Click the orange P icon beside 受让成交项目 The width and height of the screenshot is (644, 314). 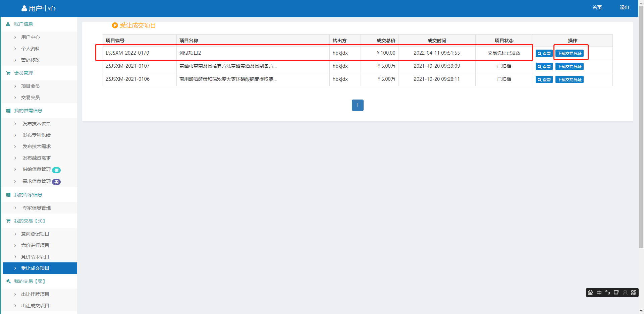115,25
